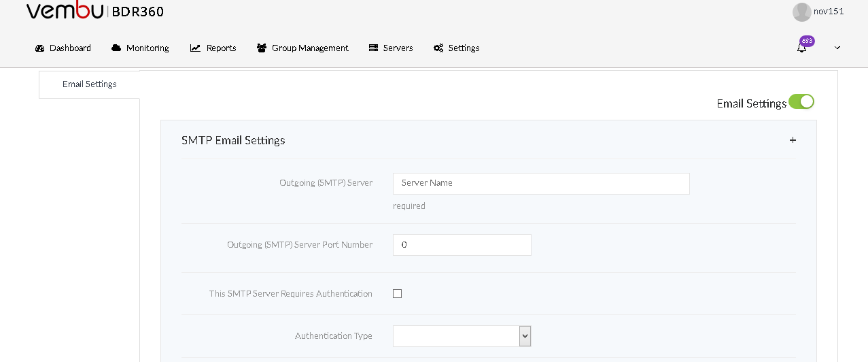
Task: Expand the user account chevron menu
Action: [x=837, y=48]
